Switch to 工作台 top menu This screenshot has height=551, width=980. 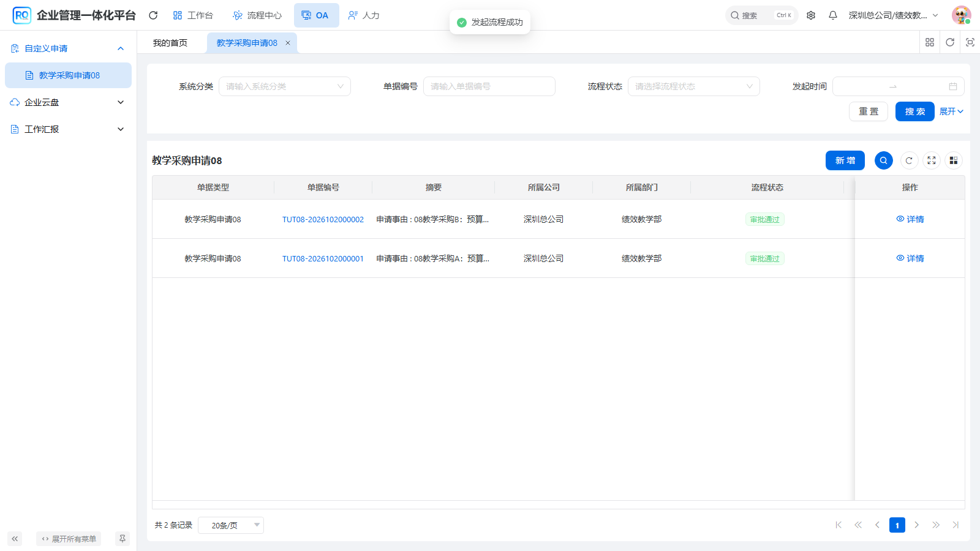coord(193,15)
